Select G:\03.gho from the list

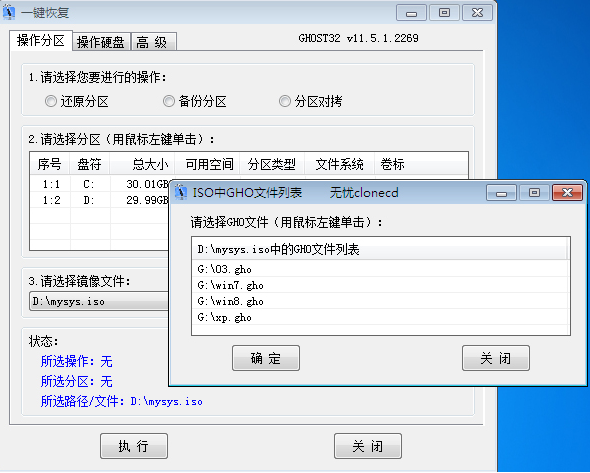[x=380, y=269]
